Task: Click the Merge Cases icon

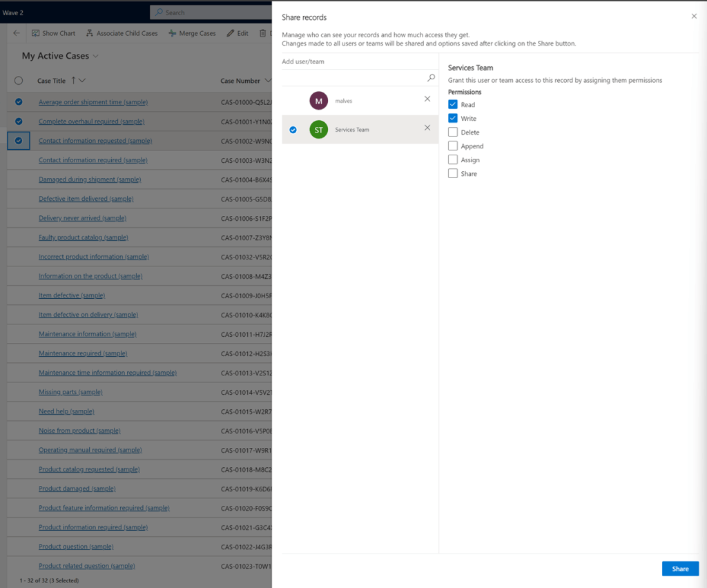Action: pos(172,33)
